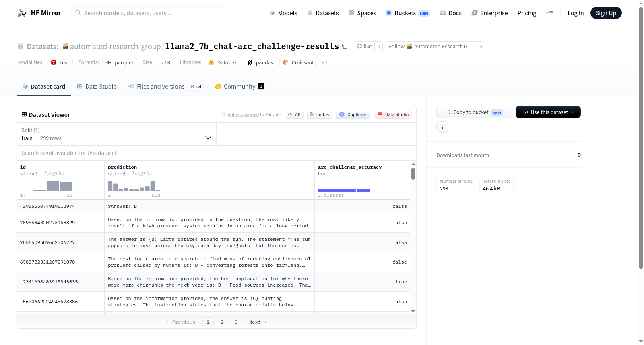
Task: Click the Datasets breadcrumb label
Action: (43, 46)
